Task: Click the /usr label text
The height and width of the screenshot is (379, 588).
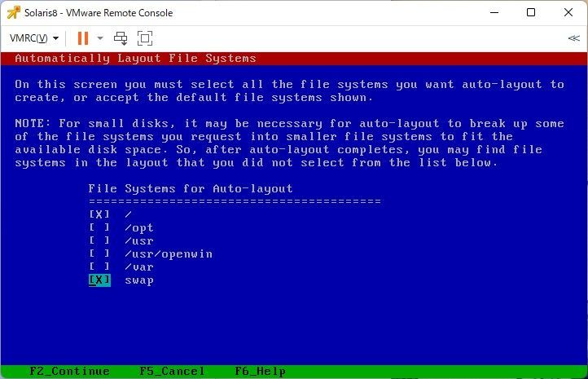Action: click(139, 241)
